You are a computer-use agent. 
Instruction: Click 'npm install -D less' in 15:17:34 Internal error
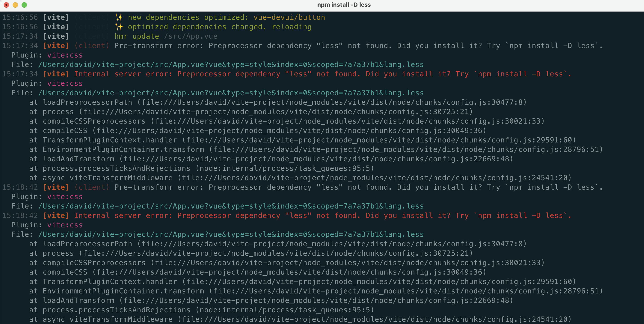[520, 74]
